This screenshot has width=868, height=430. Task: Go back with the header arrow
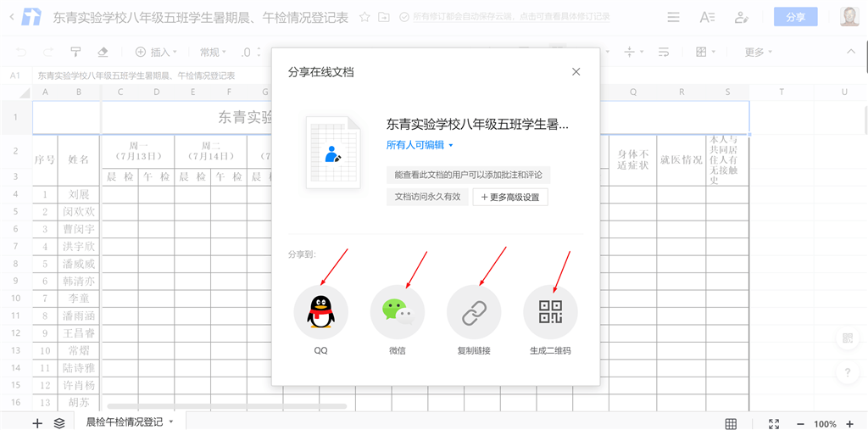click(12, 17)
